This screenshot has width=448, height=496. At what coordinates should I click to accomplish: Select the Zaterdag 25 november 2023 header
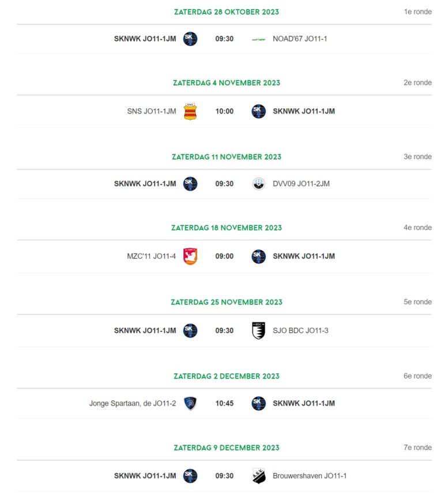coord(227,302)
